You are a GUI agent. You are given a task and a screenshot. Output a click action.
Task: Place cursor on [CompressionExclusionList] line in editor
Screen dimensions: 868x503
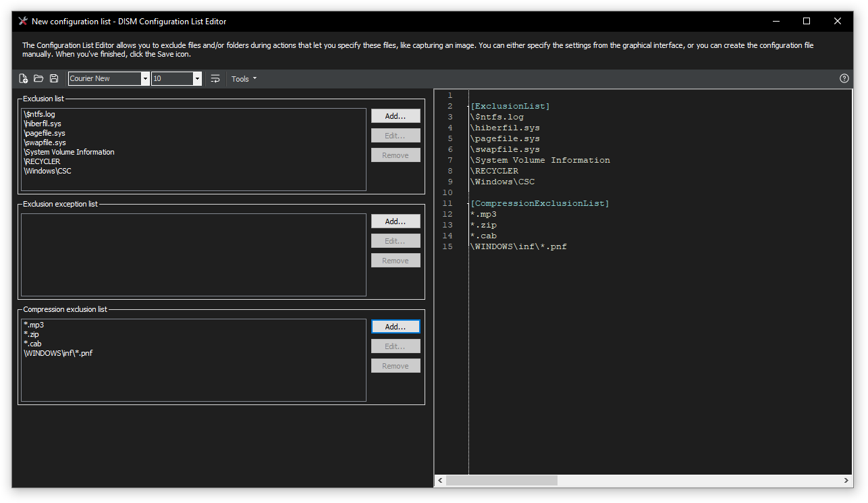pyautogui.click(x=540, y=204)
